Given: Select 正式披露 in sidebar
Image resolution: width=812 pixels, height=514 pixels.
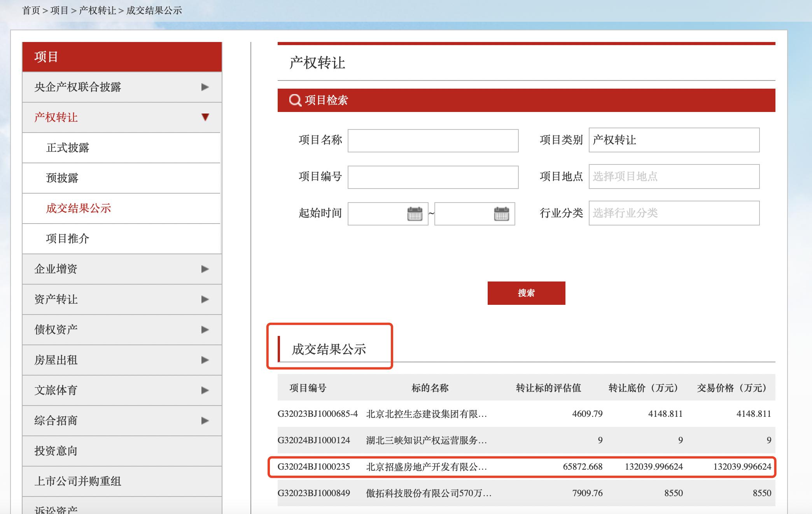Looking at the screenshot, I should 68,148.
